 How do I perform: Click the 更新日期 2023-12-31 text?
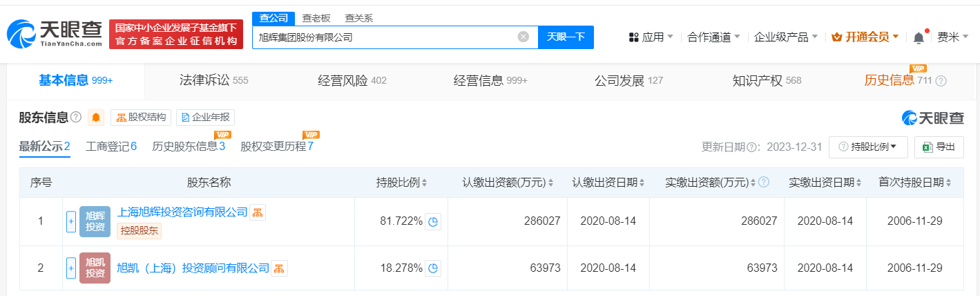[x=761, y=147]
